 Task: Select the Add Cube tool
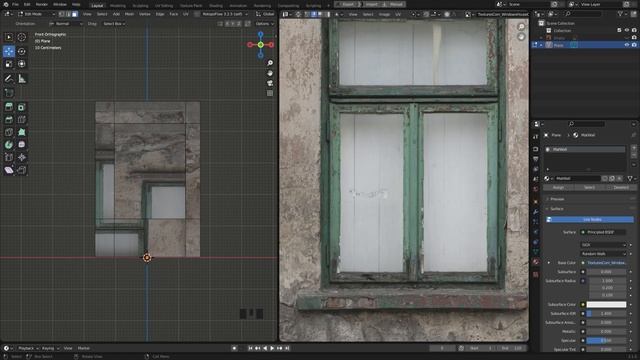point(9,93)
